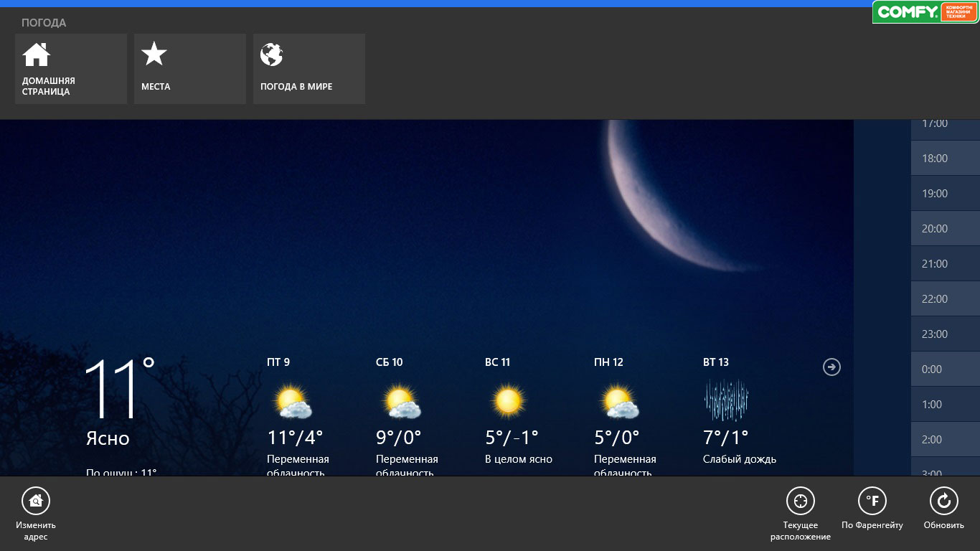Select Monday forecast sun-cloud icon (ПН 12)
This screenshot has width=980, height=551.
click(x=620, y=402)
